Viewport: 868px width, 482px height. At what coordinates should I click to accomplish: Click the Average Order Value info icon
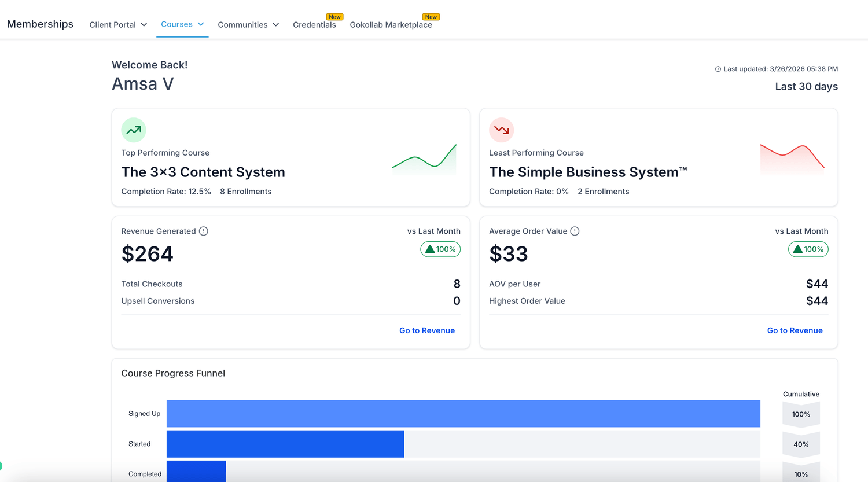point(575,231)
